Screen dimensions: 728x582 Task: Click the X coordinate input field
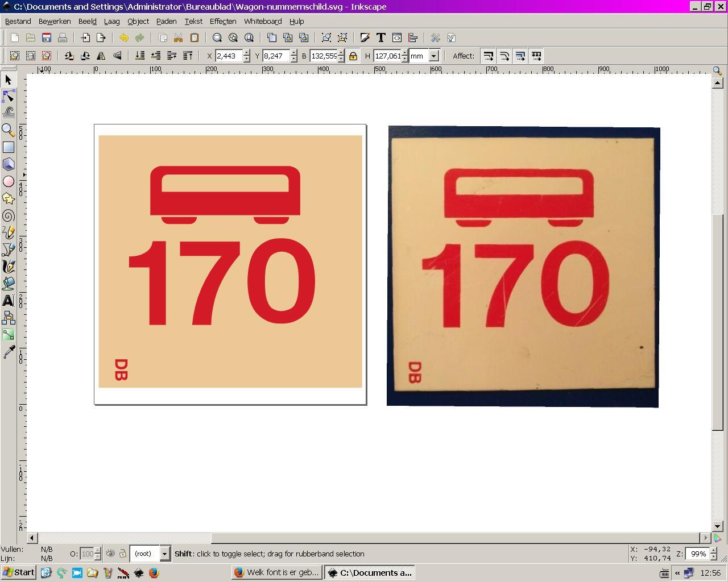pyautogui.click(x=229, y=56)
